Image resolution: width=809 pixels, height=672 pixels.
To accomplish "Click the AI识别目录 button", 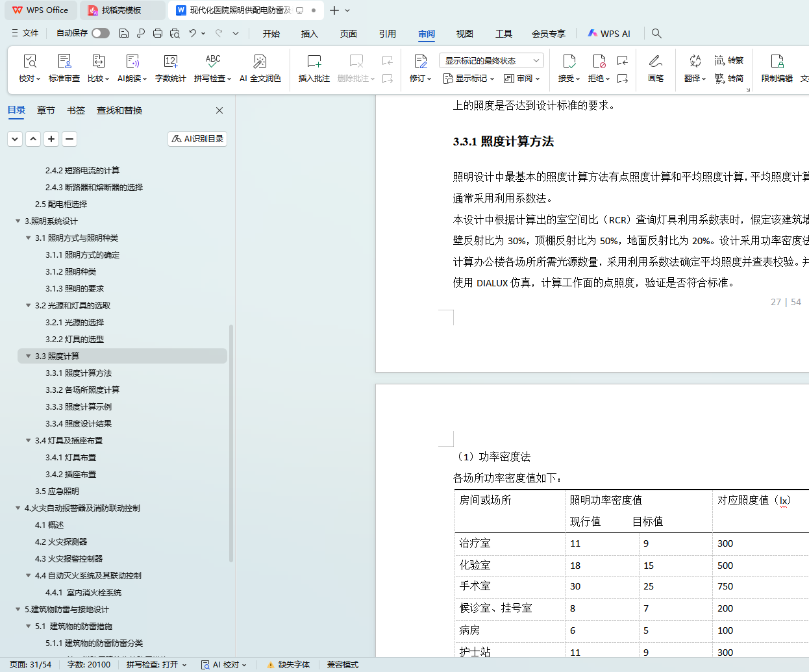I will (197, 139).
